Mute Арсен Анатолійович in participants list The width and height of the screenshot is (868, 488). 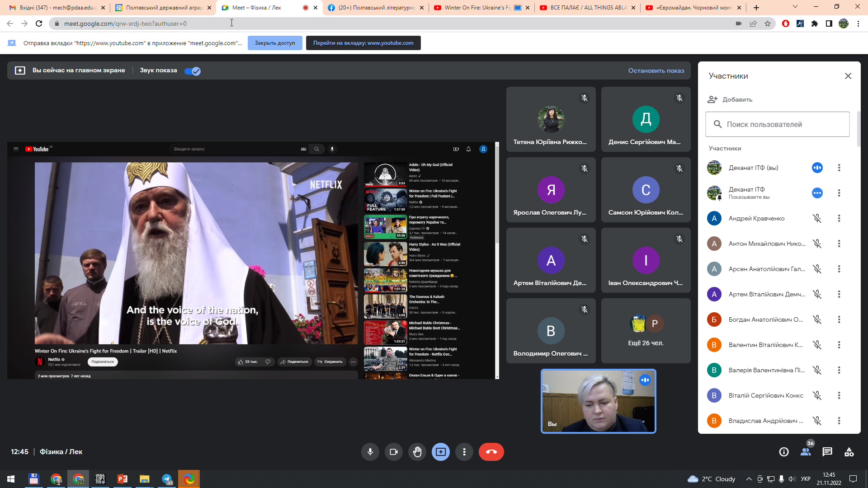(817, 269)
